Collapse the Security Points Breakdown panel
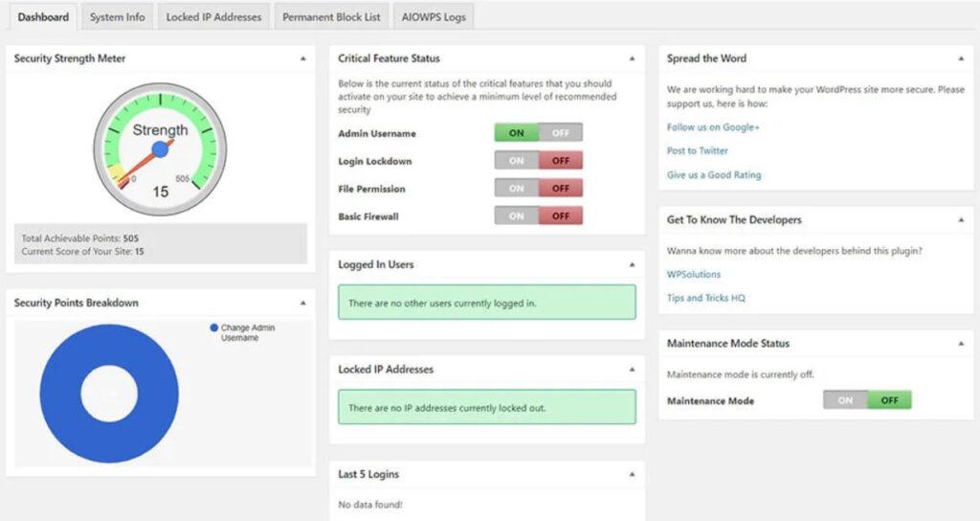Image resolution: width=980 pixels, height=521 pixels. [x=303, y=303]
